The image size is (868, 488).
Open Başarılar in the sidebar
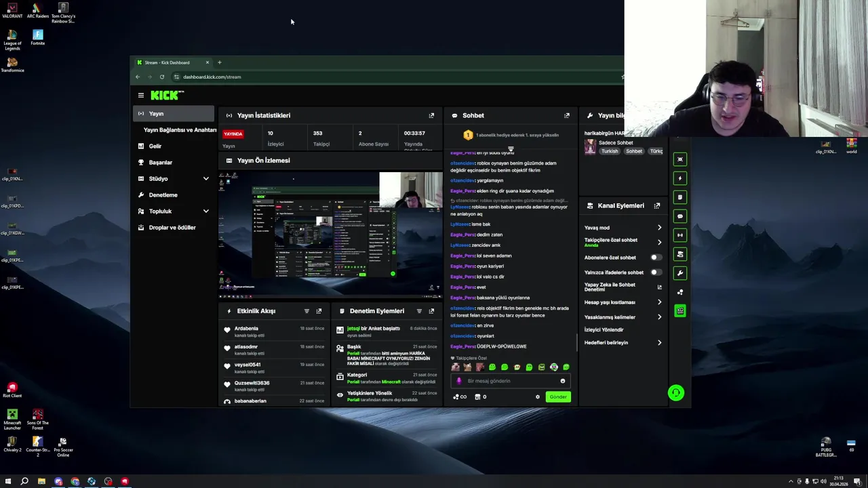point(174,163)
